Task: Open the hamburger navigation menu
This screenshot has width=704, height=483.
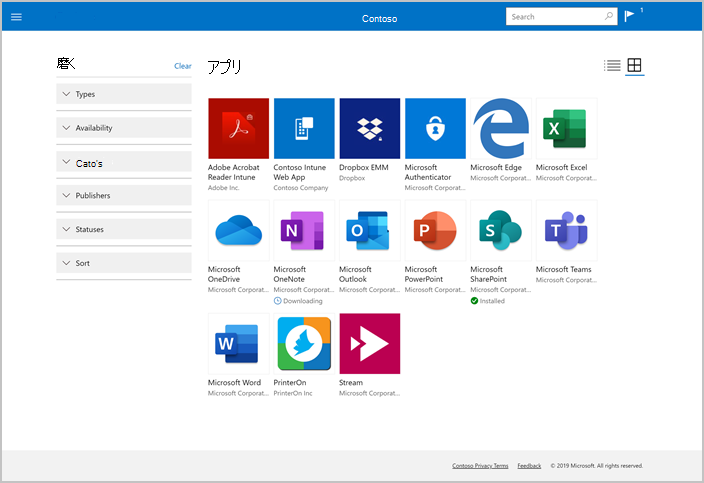Action: click(16, 17)
